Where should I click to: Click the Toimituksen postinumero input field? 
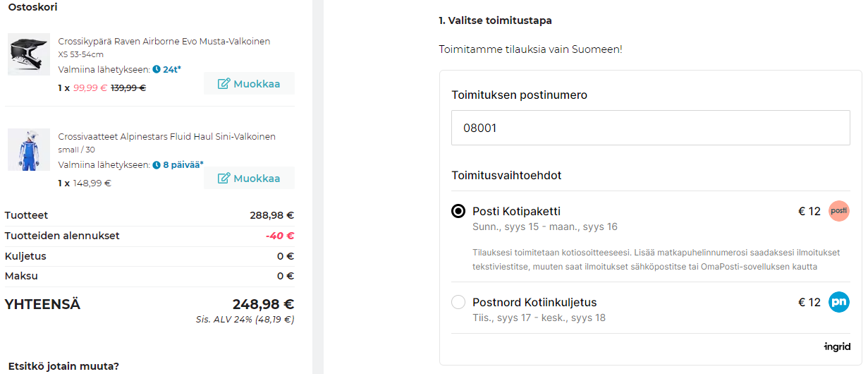650,128
